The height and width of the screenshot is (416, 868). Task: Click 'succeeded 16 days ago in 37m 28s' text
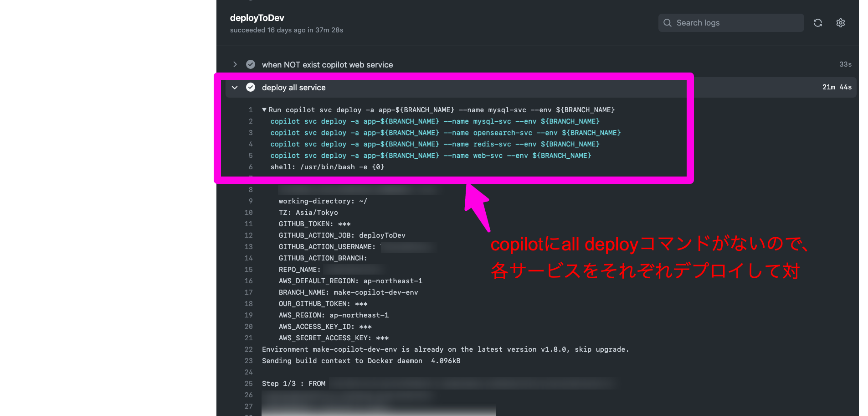coord(287,30)
